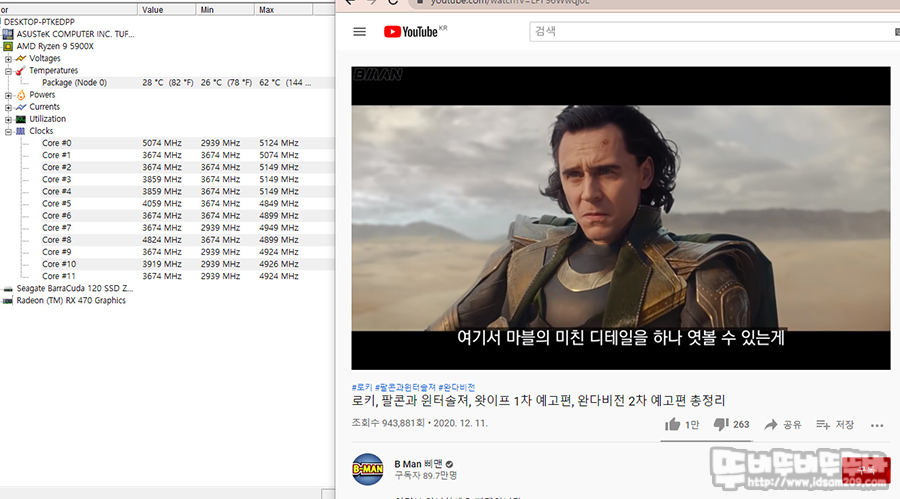
Task: Reload the page in the browser
Action: pyautogui.click(x=393, y=2)
